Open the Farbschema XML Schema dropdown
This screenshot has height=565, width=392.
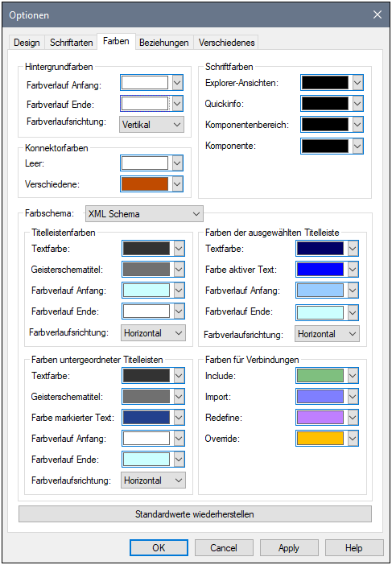(144, 213)
